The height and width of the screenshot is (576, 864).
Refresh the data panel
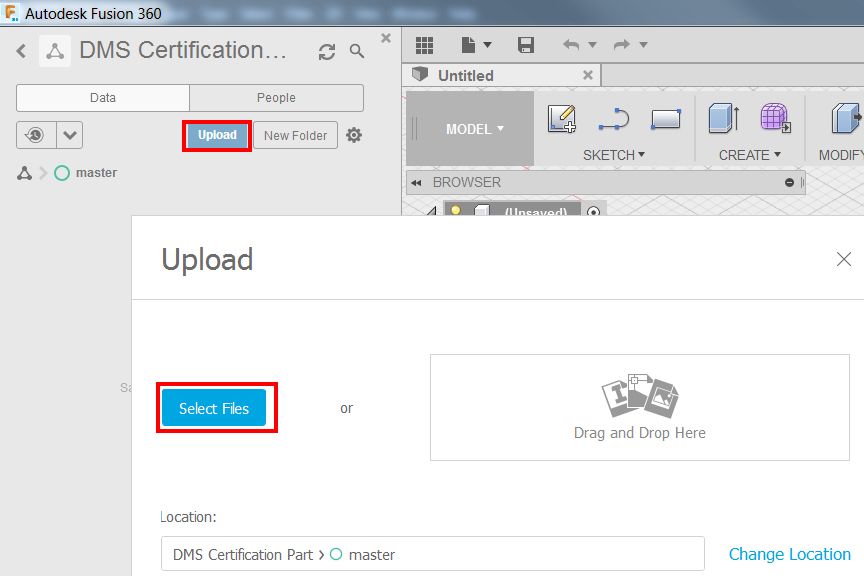click(327, 52)
